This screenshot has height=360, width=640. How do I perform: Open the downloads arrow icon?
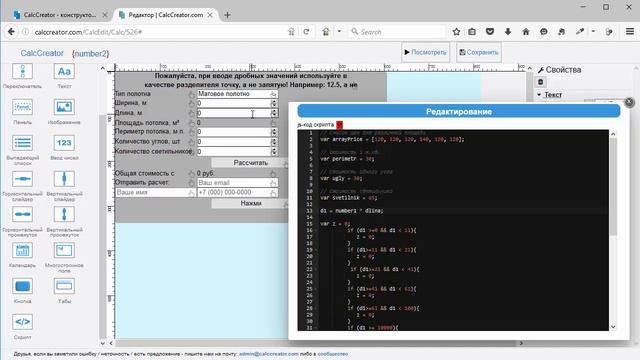point(508,32)
